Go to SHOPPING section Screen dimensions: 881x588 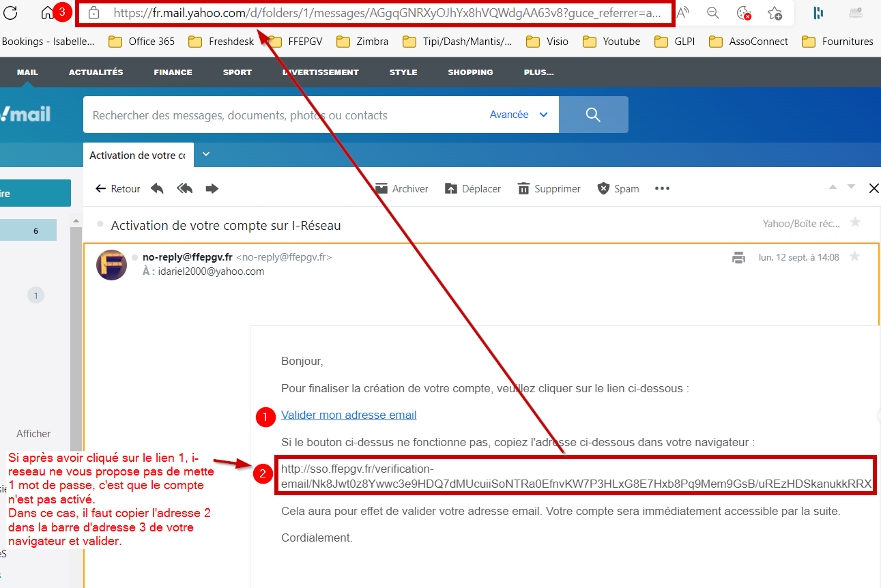pyautogui.click(x=470, y=72)
